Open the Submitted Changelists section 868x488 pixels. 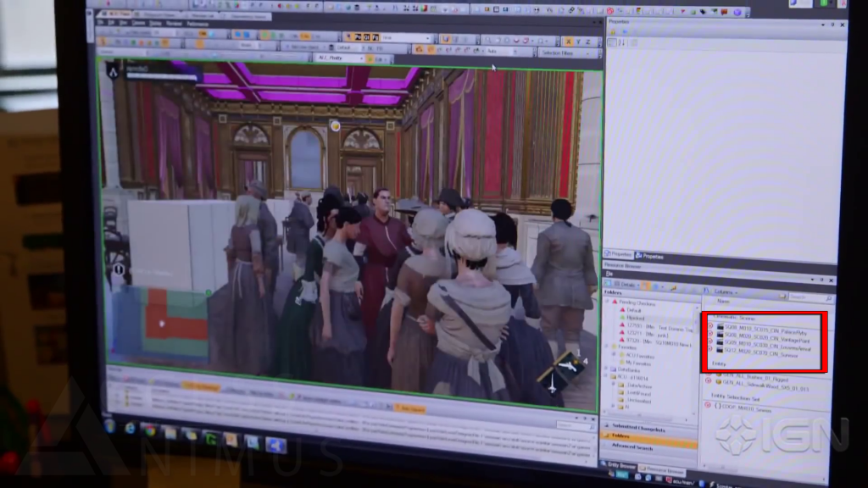point(644,426)
